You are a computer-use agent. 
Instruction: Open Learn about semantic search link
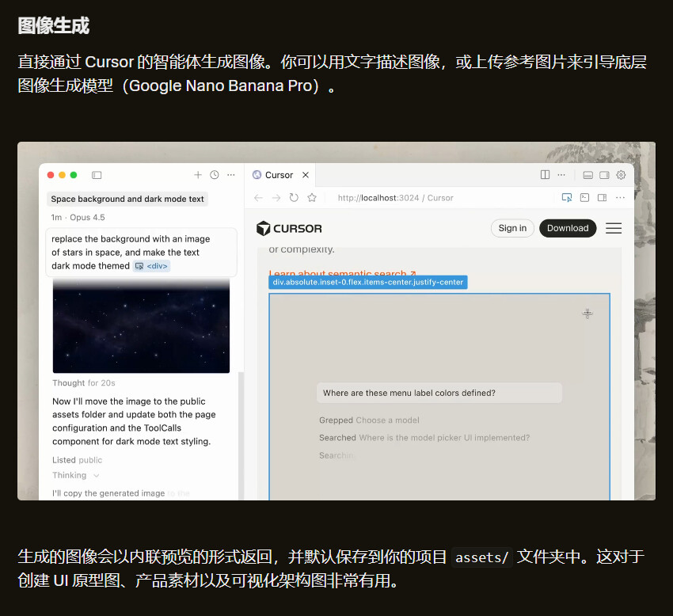[x=343, y=272]
